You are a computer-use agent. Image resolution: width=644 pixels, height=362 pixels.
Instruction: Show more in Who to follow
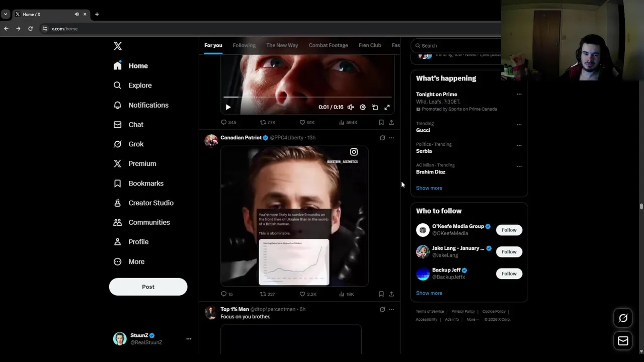[429, 293]
